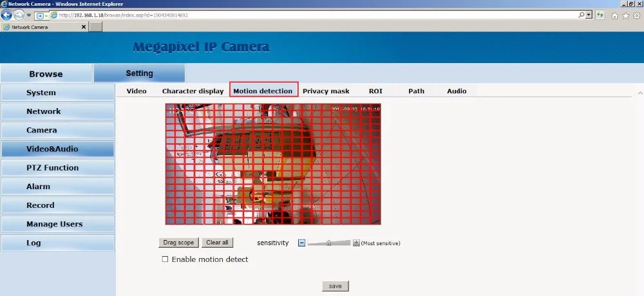Decrease sensitivity with the minus button

pyautogui.click(x=301, y=243)
